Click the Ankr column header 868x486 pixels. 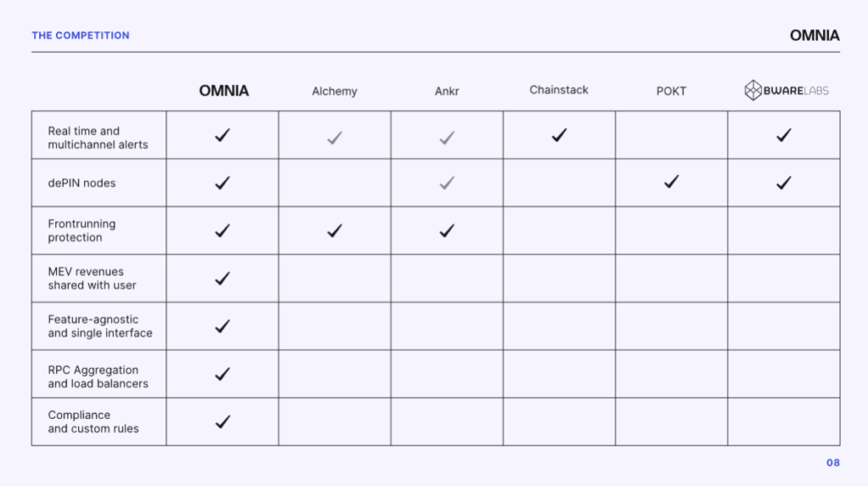click(447, 92)
